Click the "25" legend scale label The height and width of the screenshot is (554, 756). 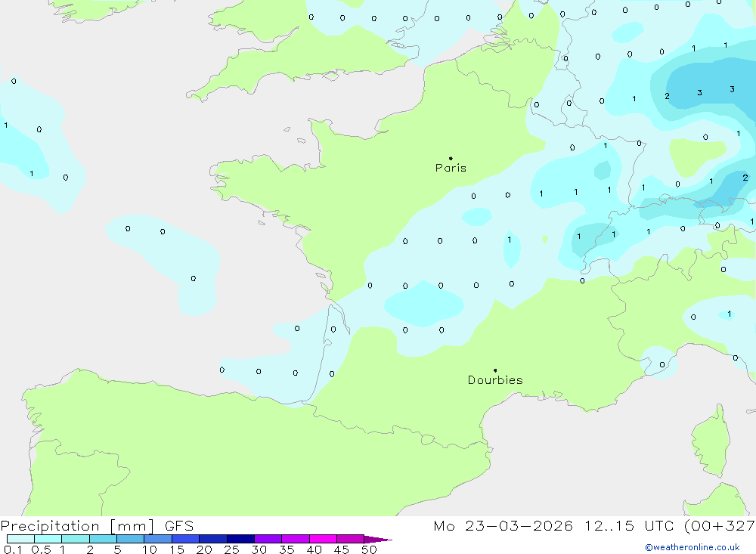tap(232, 549)
